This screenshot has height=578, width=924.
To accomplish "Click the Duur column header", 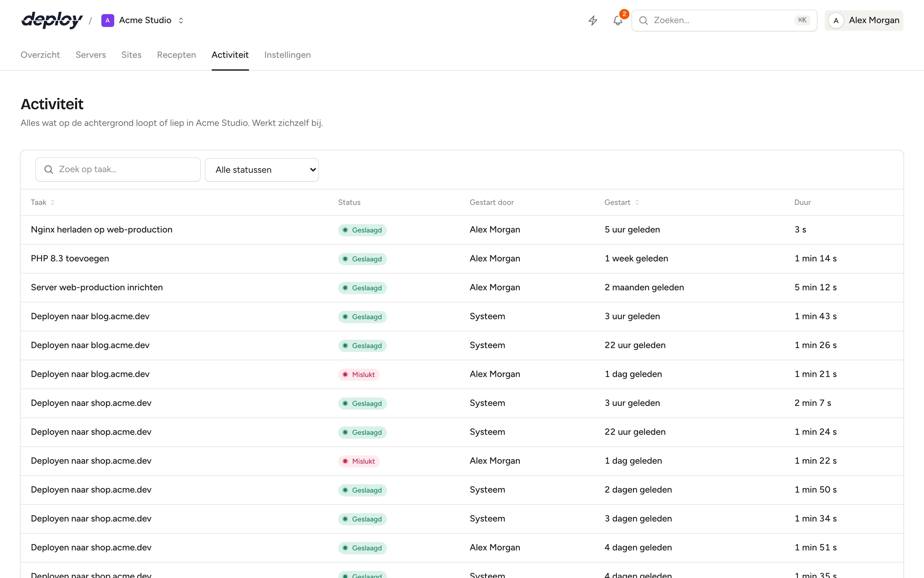I will point(802,202).
